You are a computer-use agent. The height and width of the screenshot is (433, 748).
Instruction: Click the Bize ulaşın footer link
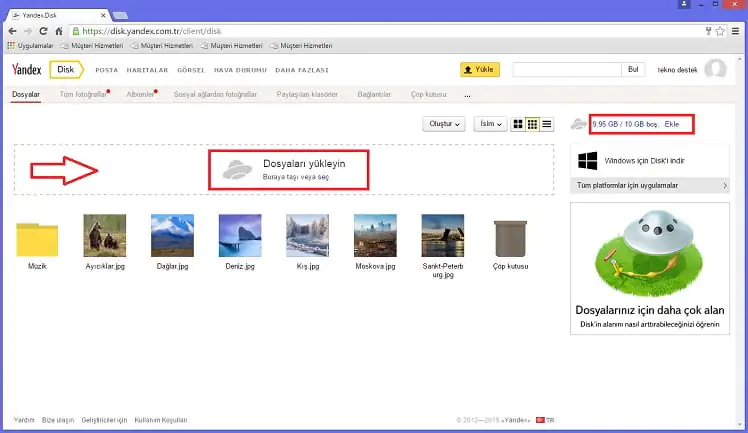pyautogui.click(x=58, y=420)
